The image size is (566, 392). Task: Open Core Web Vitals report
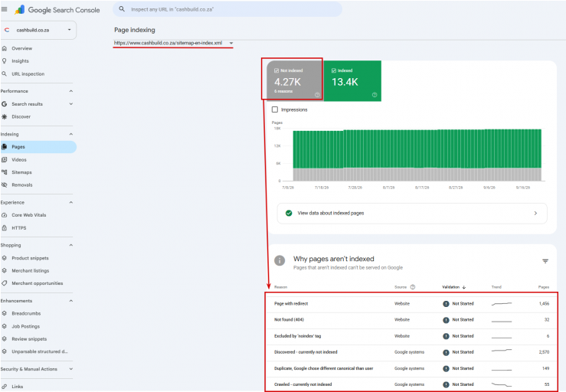click(x=29, y=215)
